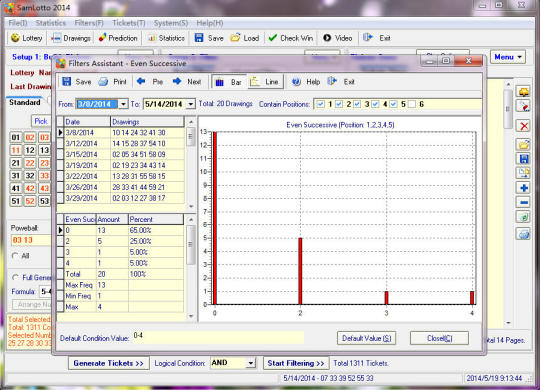
Task: Click the Powerball numbers field 03 13
Action: coord(32,240)
